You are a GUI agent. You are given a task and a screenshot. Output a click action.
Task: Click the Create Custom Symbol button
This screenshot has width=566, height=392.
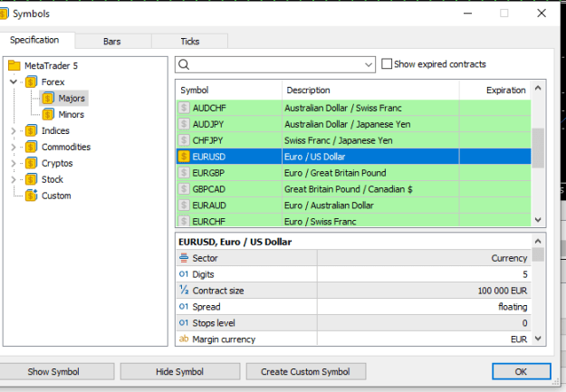pyautogui.click(x=306, y=371)
